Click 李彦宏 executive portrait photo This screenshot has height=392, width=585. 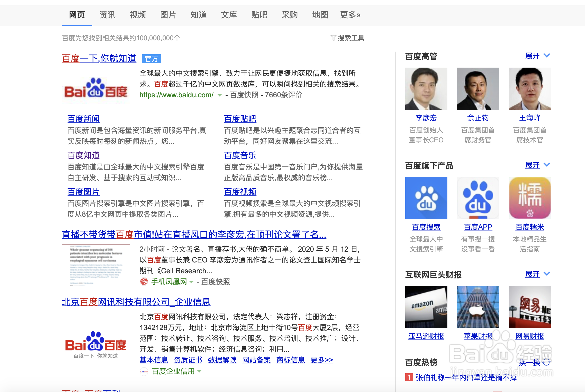click(426, 88)
